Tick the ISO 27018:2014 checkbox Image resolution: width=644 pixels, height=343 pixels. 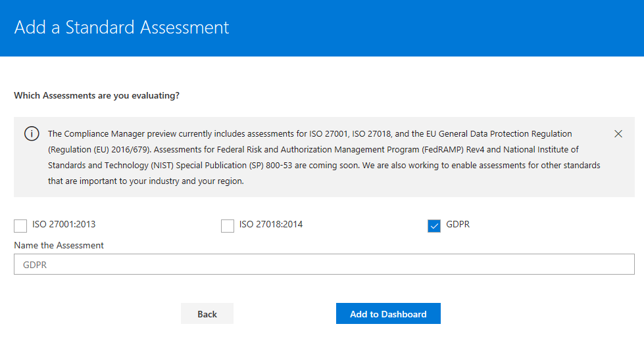coord(228,225)
